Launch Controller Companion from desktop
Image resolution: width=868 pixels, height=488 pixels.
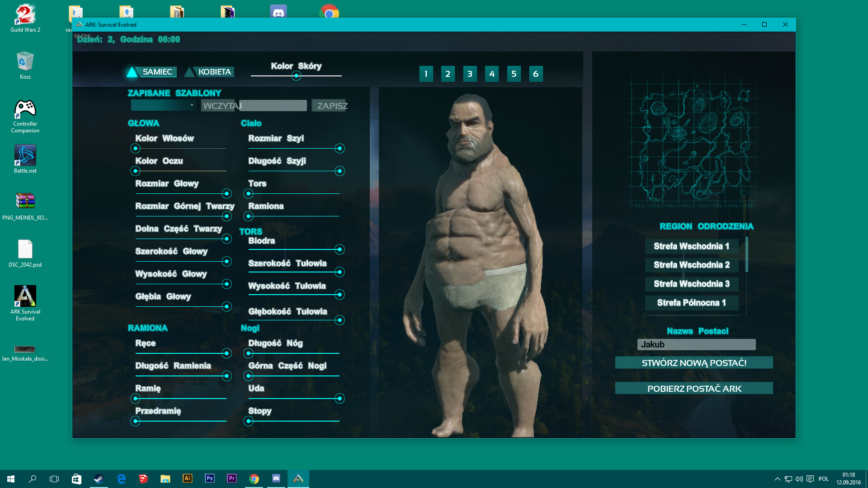[x=25, y=116]
